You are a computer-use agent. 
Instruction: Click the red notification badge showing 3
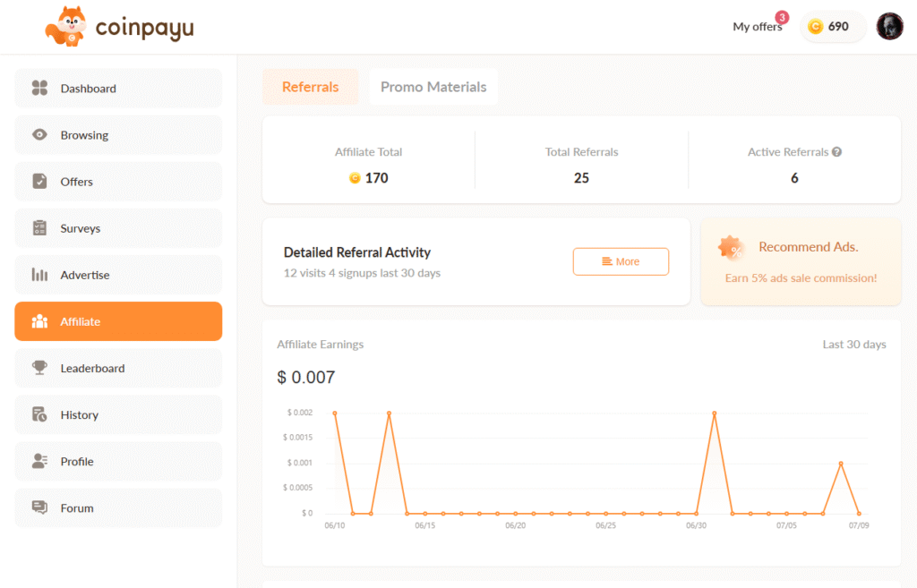pyautogui.click(x=782, y=18)
